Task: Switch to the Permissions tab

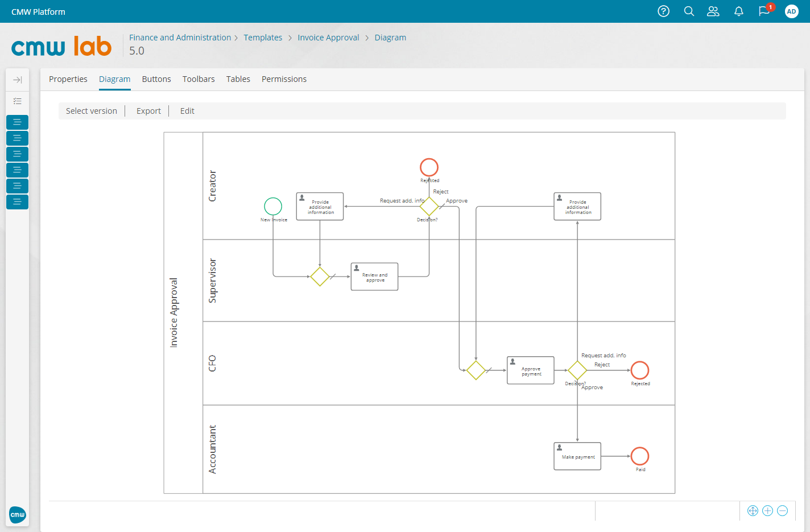Action: (284, 79)
